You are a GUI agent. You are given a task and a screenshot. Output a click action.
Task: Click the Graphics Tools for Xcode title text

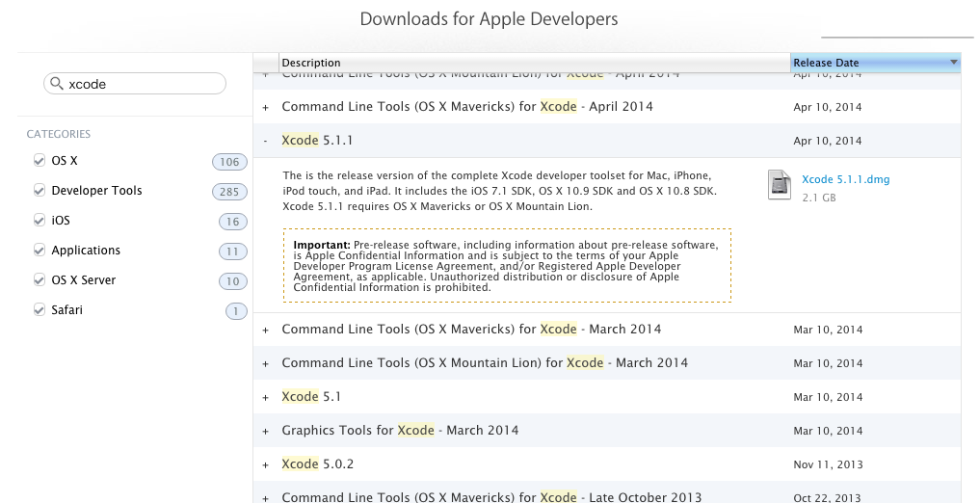[400, 430]
